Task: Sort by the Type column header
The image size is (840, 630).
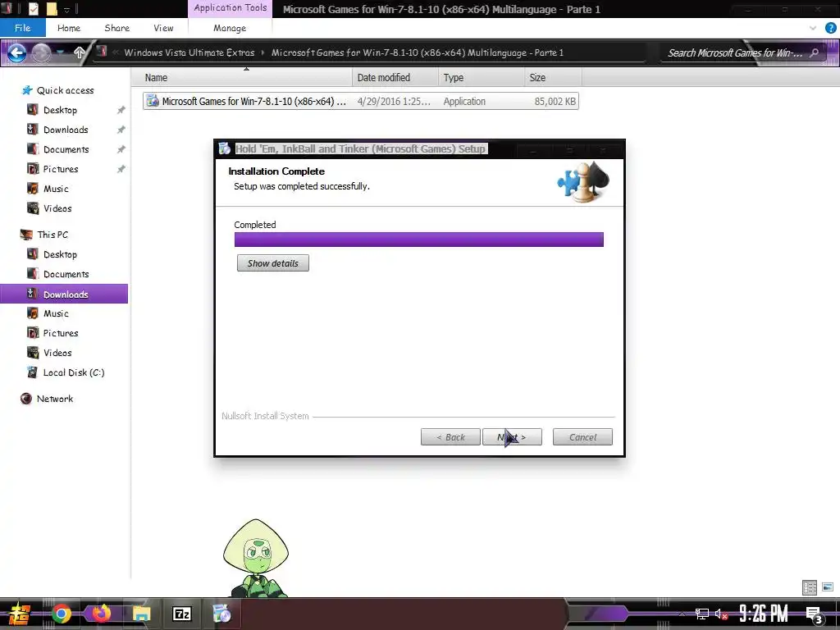Action: point(481,78)
